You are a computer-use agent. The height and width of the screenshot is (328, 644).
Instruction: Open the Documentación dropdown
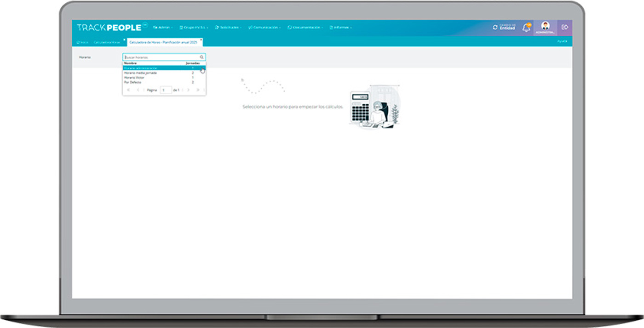tap(305, 28)
